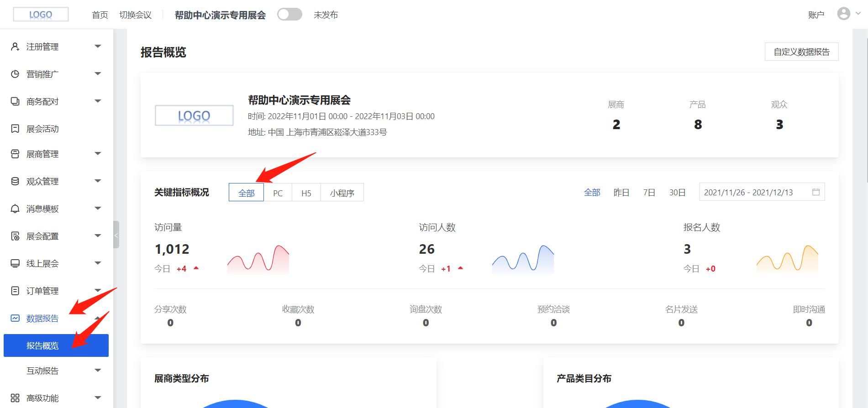Click the 营销推广 pie chart icon
The width and height of the screenshot is (868, 408).
click(15, 74)
